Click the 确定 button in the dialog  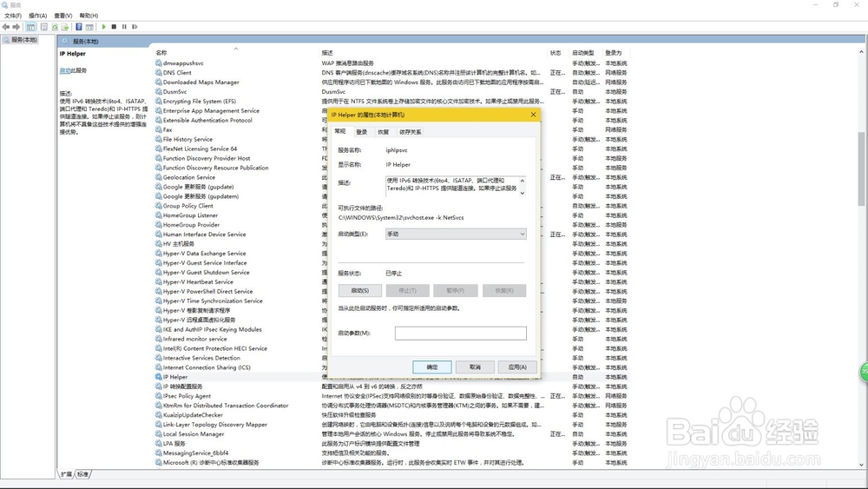pos(432,367)
